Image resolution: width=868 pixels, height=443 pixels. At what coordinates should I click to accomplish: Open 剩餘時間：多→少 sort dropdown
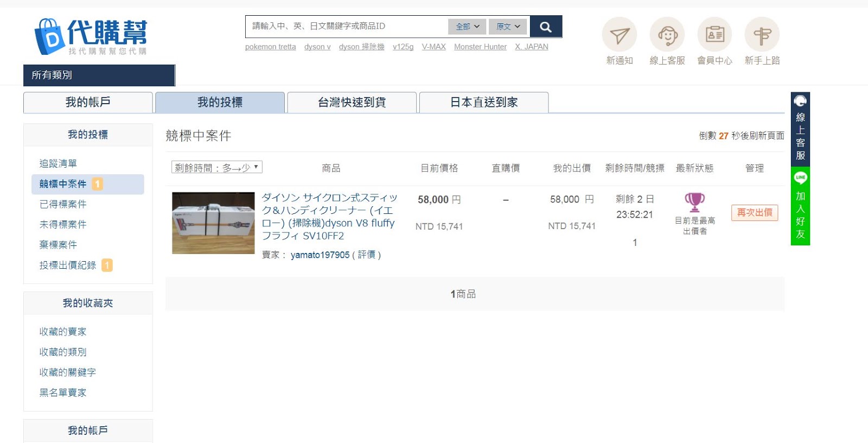pos(217,167)
